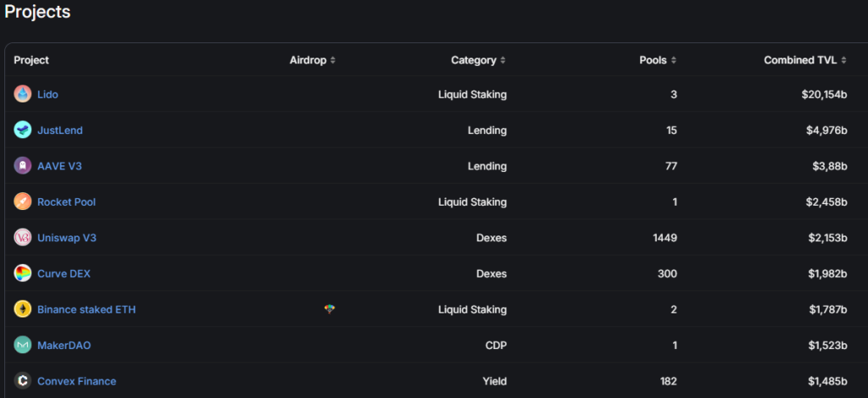Click the Project column header
Image resolution: width=868 pixels, height=398 pixels.
click(x=31, y=60)
